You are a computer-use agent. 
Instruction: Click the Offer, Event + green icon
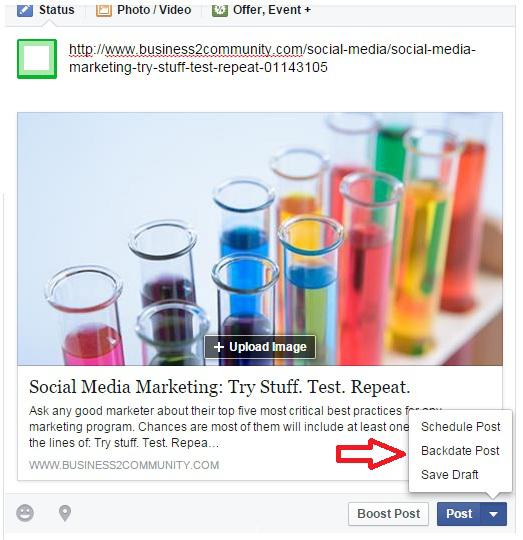(x=220, y=10)
